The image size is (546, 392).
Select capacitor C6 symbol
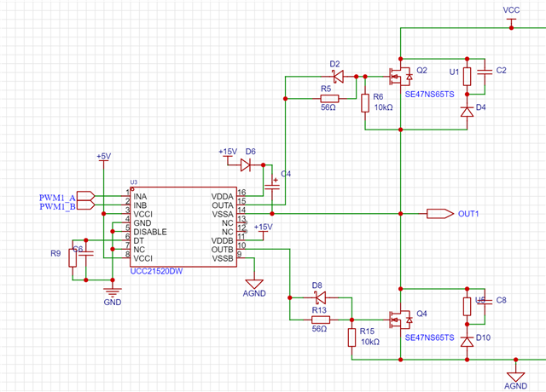86,253
